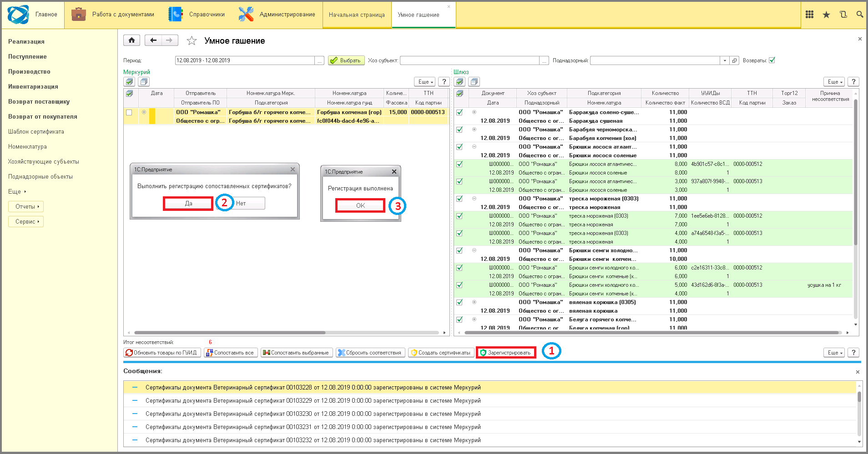Expand the Горбуша row in Меркурий table
Image resolution: width=868 pixels, height=454 pixels.
144,112
